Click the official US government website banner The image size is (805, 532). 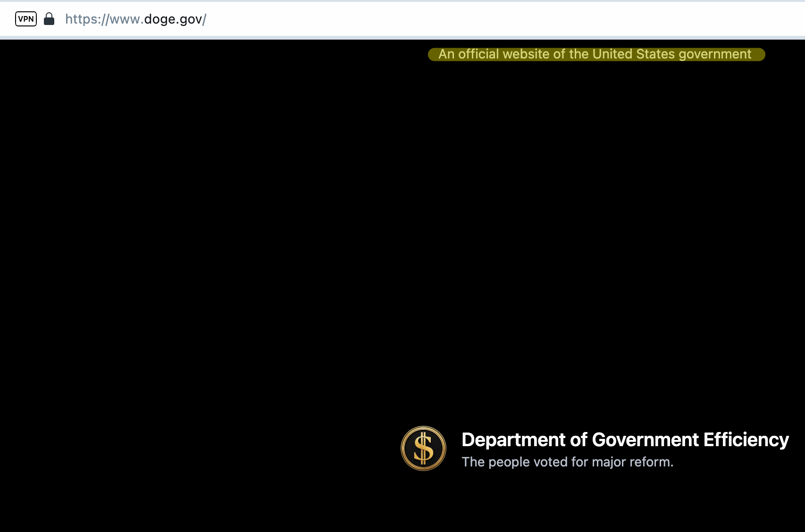point(596,54)
